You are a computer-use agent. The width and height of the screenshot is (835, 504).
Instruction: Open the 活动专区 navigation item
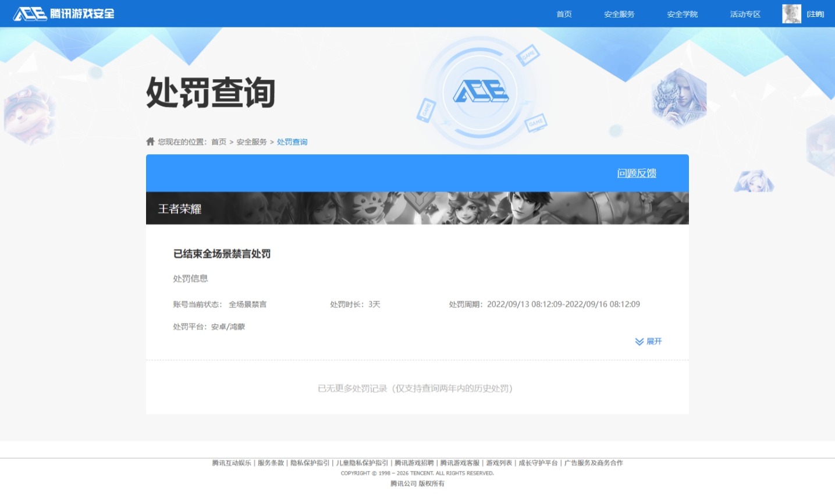coord(744,13)
